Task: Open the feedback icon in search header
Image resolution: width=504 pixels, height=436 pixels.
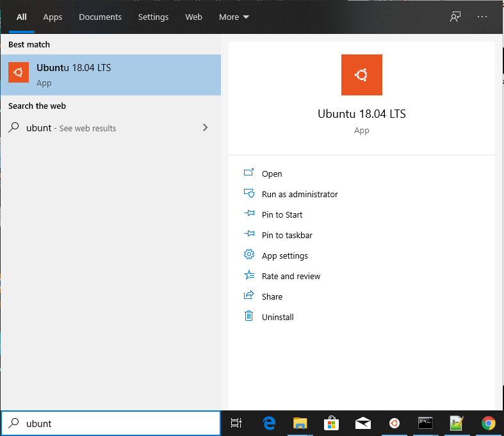Action: [455, 17]
